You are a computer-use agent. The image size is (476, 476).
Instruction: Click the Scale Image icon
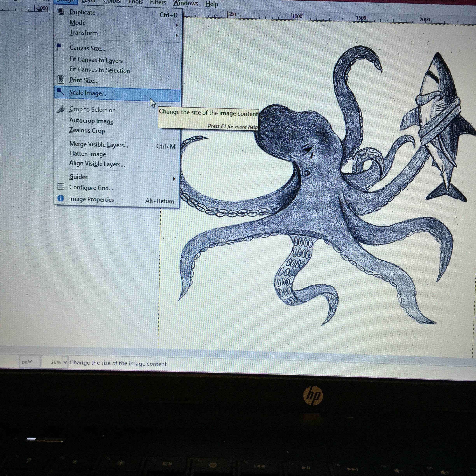point(61,92)
